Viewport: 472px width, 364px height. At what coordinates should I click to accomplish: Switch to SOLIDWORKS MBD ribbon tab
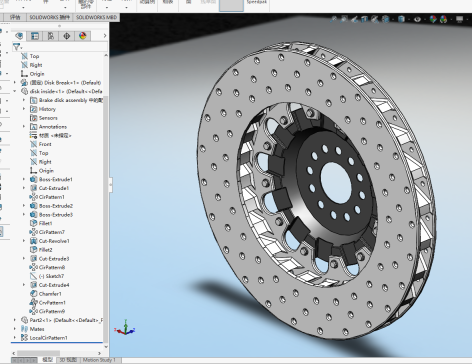click(96, 17)
